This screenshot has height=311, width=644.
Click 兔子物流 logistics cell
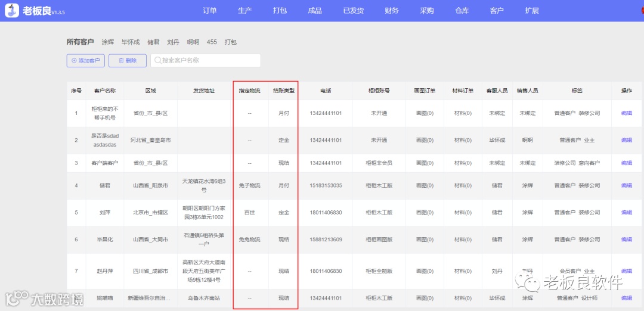[x=249, y=185]
